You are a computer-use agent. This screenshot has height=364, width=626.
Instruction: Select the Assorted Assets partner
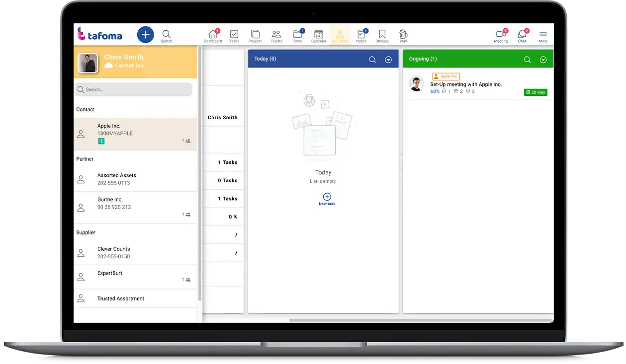pos(135,179)
